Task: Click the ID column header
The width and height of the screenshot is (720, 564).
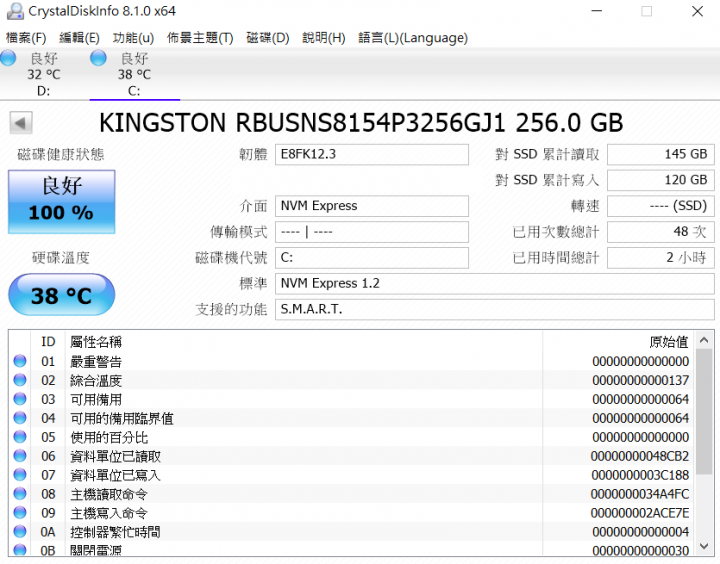Action: (x=48, y=342)
